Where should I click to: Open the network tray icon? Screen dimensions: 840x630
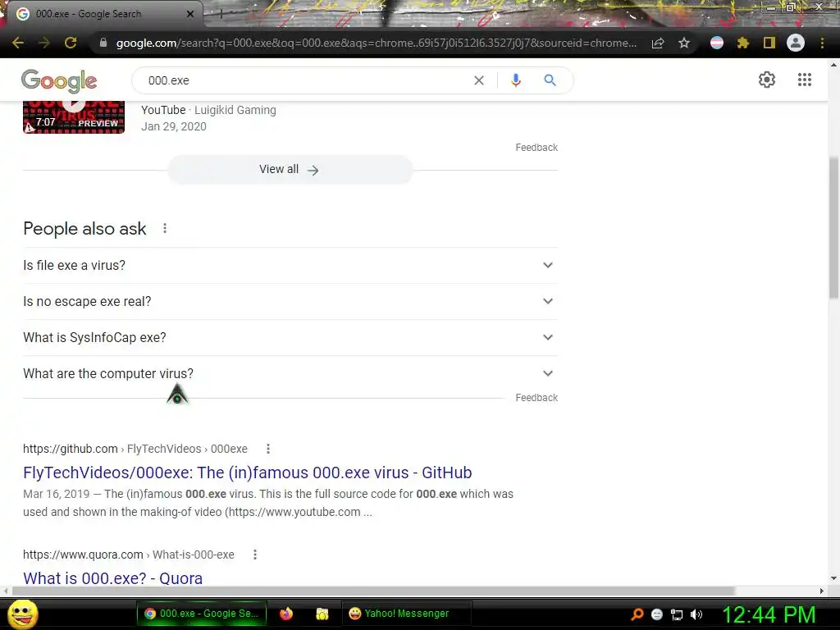click(677, 614)
